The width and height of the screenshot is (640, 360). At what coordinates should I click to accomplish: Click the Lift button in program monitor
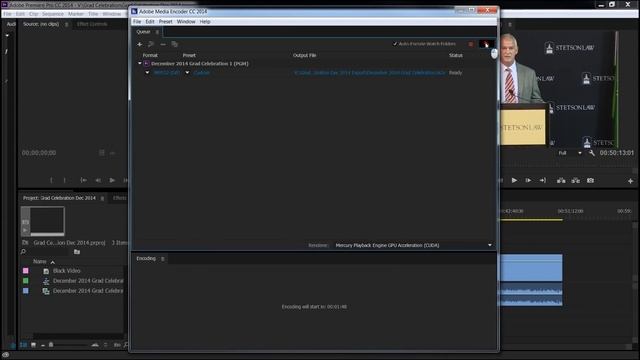coord(561,180)
